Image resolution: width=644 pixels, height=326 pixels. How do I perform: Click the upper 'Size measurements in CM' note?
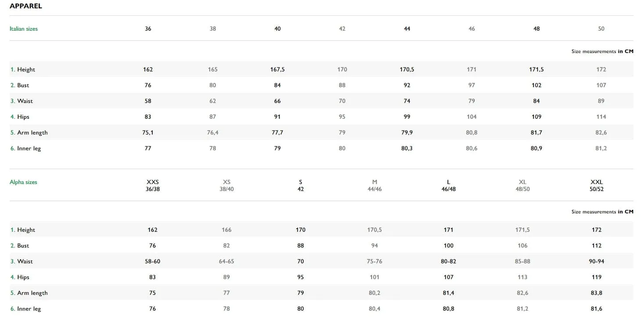point(602,51)
